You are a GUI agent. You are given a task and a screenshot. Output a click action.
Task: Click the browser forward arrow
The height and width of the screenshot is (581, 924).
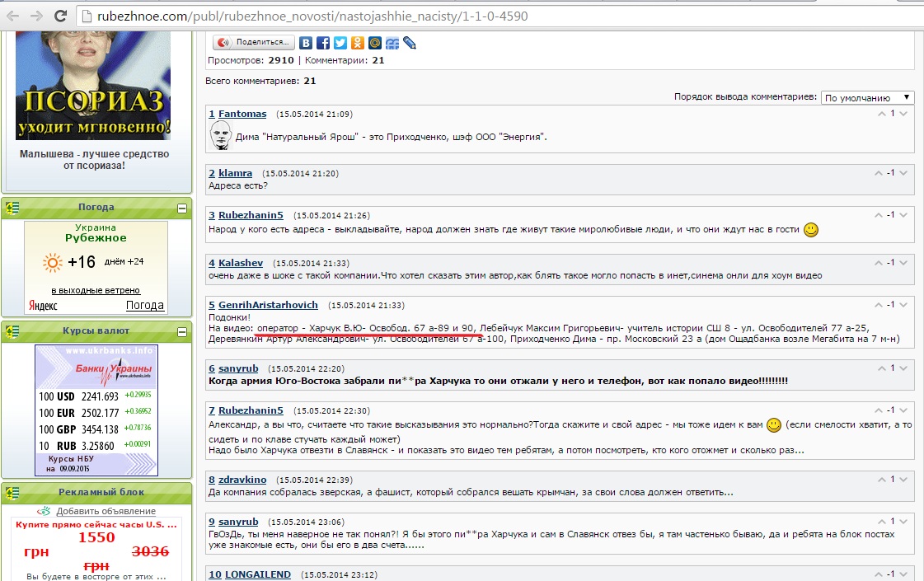[x=36, y=16]
